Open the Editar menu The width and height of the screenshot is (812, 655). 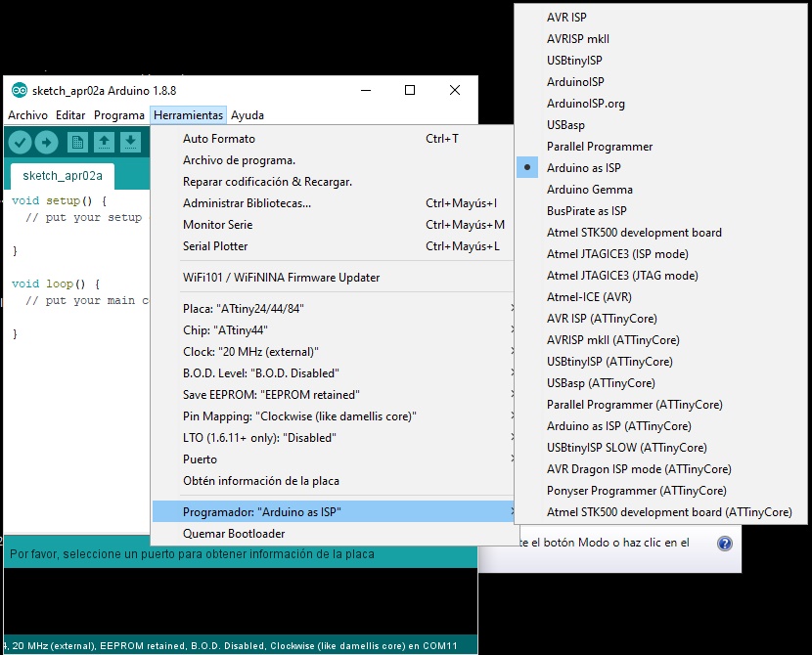[x=70, y=115]
